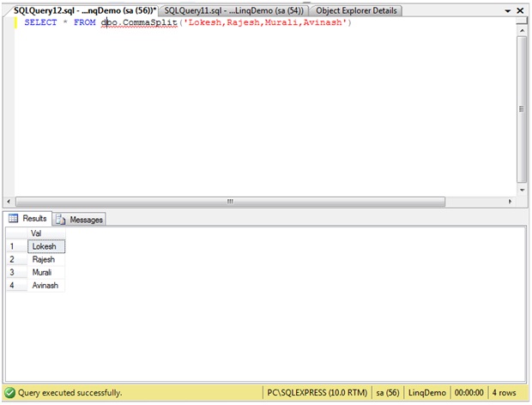This screenshot has width=532, height=405.
Task: Click the green success check icon
Action: pos(9,393)
